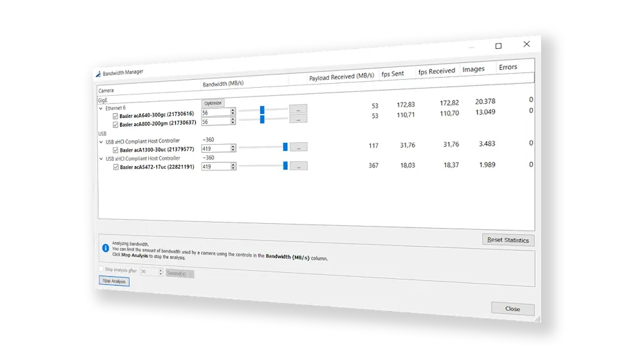
Task: Select the Basler acA640-300gc (21730616) row label
Action: pos(156,115)
